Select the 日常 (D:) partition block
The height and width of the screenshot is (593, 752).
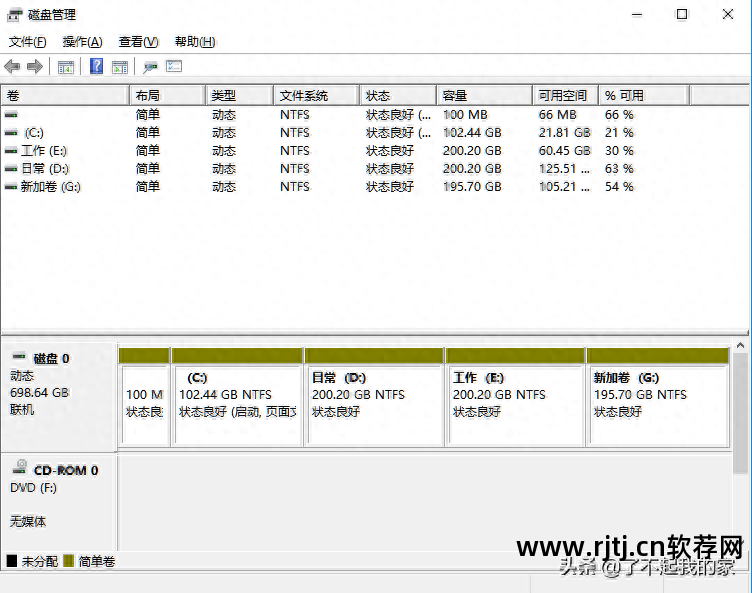pyautogui.click(x=373, y=402)
